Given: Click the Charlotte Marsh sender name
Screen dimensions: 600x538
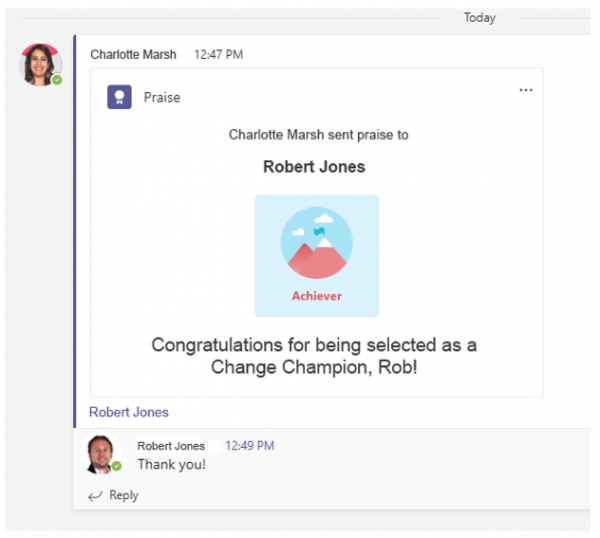Looking at the screenshot, I should [x=135, y=54].
